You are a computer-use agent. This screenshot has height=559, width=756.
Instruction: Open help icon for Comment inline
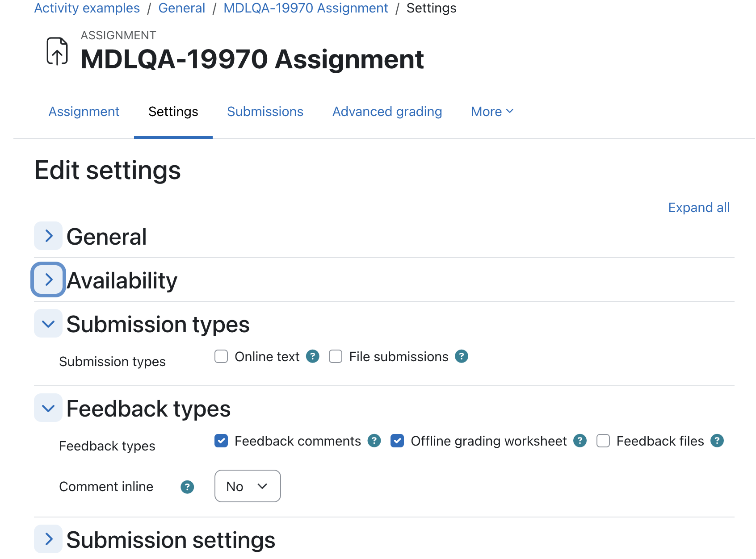click(187, 487)
